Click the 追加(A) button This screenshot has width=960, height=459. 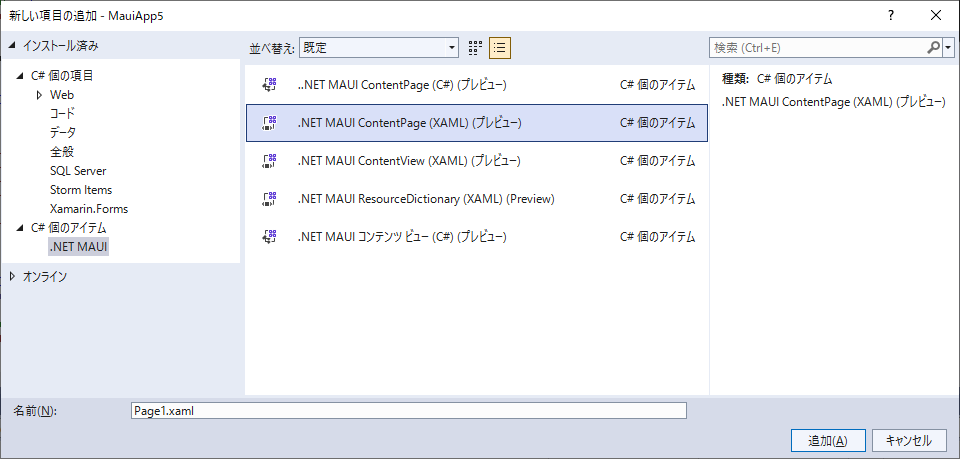click(828, 441)
